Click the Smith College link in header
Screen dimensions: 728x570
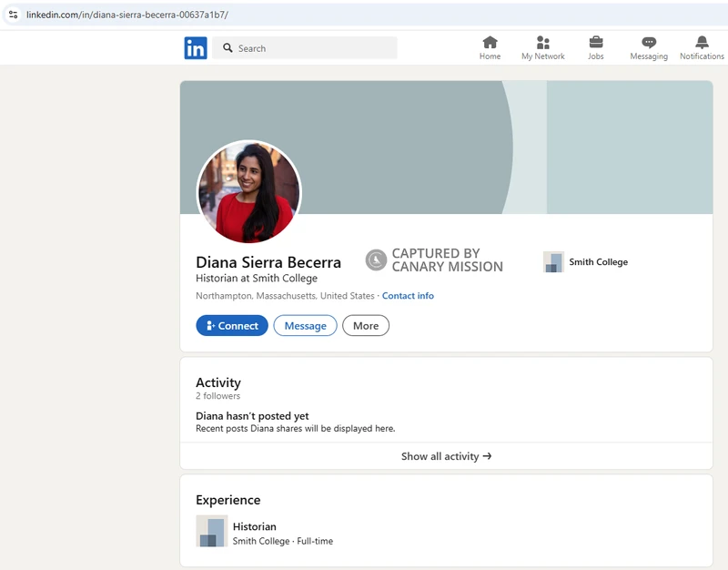(598, 262)
